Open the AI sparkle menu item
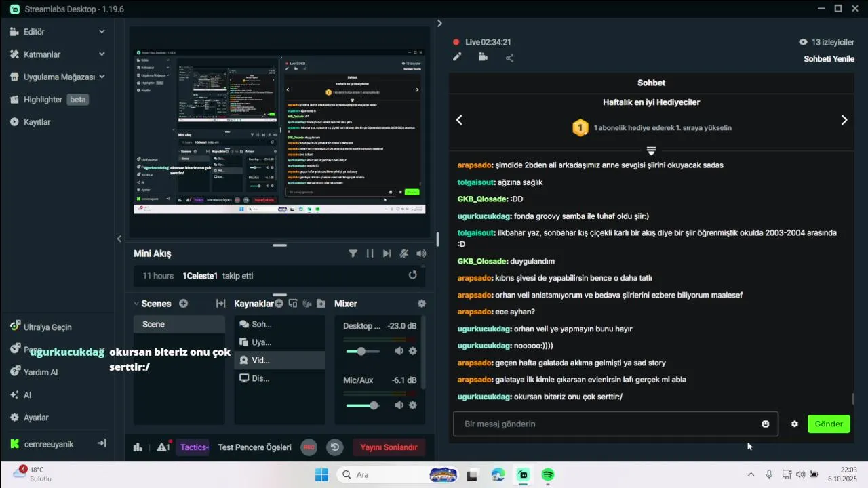The height and width of the screenshot is (488, 868). 27,394
